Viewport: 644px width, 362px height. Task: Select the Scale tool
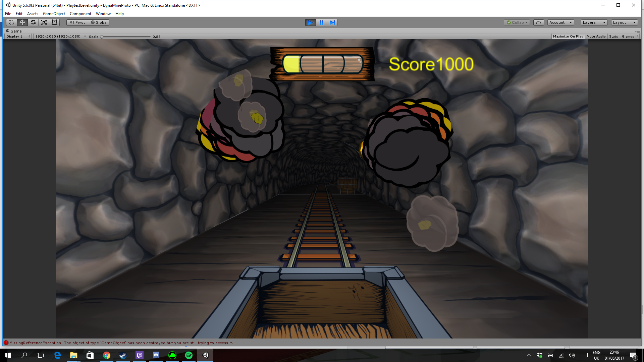pyautogui.click(x=44, y=22)
